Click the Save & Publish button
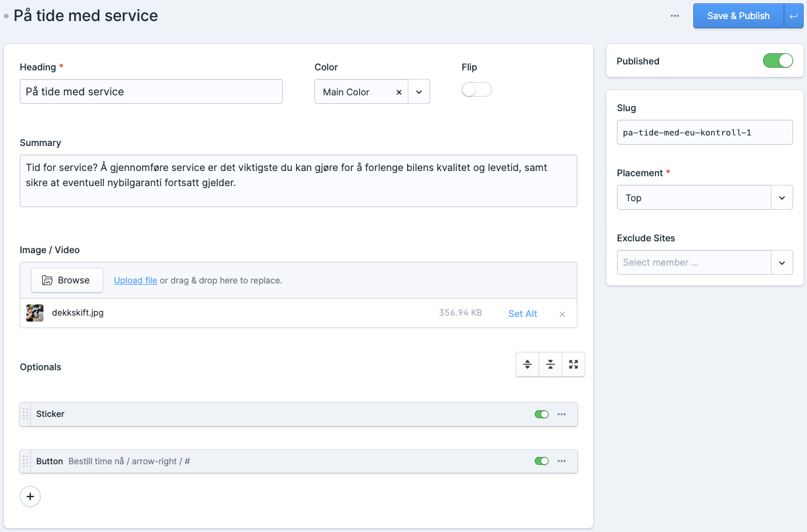The width and height of the screenshot is (807, 532). pyautogui.click(x=738, y=16)
